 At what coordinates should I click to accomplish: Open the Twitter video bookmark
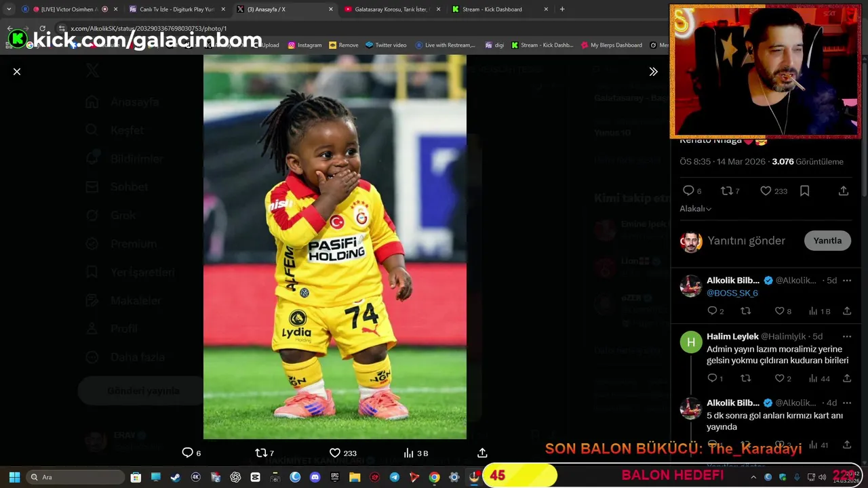coord(386,45)
